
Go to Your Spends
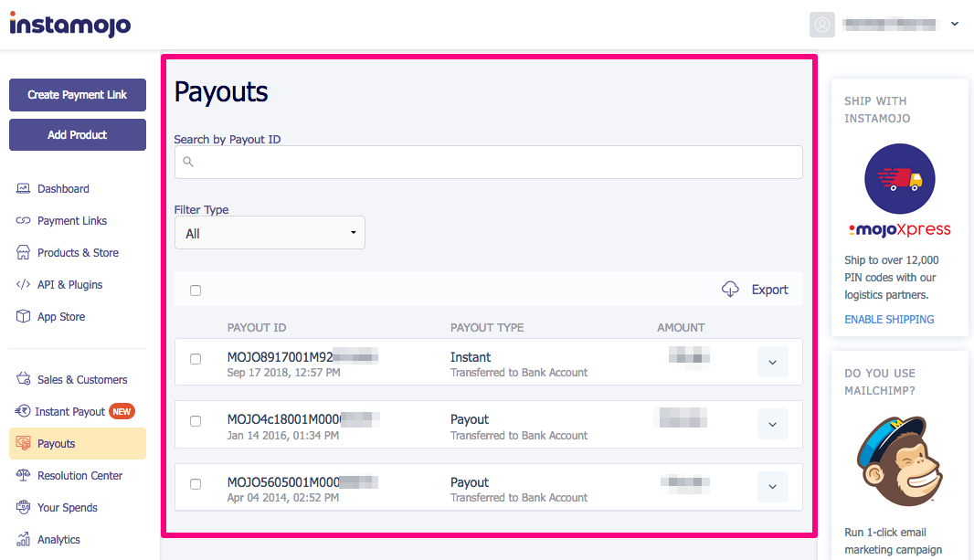67,508
